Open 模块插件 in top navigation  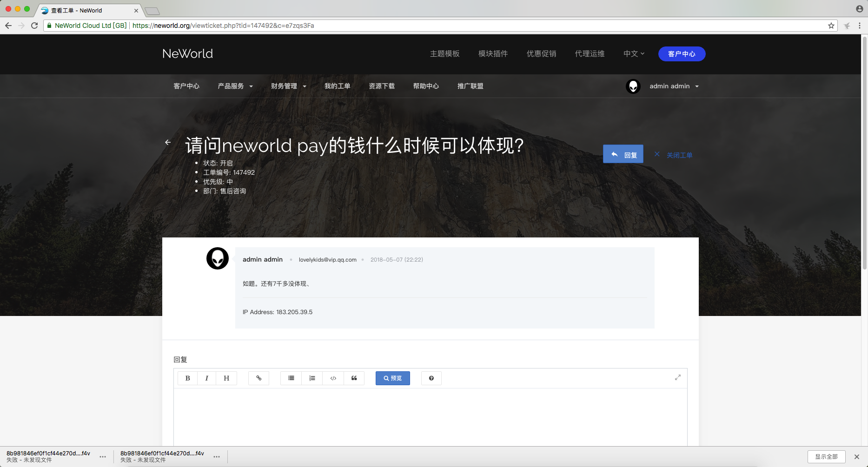click(493, 54)
